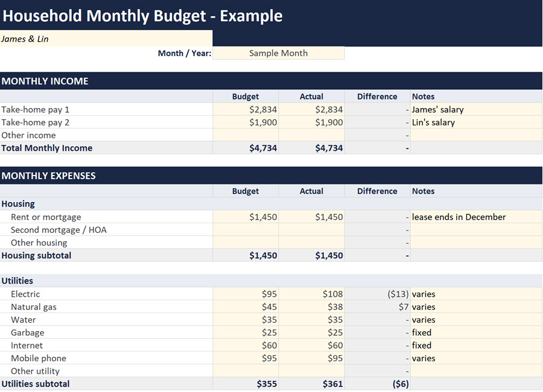543x392 pixels.
Task: Click Electric difference cell ($13)
Action: pos(378,294)
